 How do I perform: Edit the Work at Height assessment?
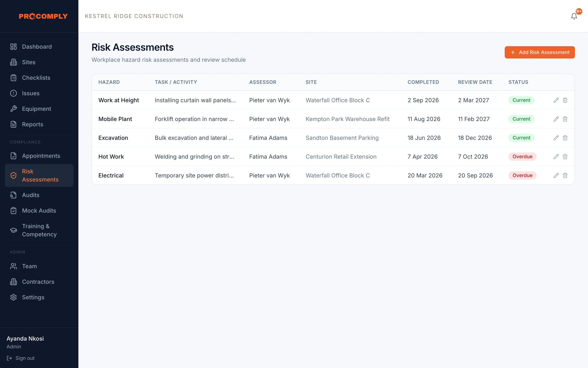tap(556, 100)
